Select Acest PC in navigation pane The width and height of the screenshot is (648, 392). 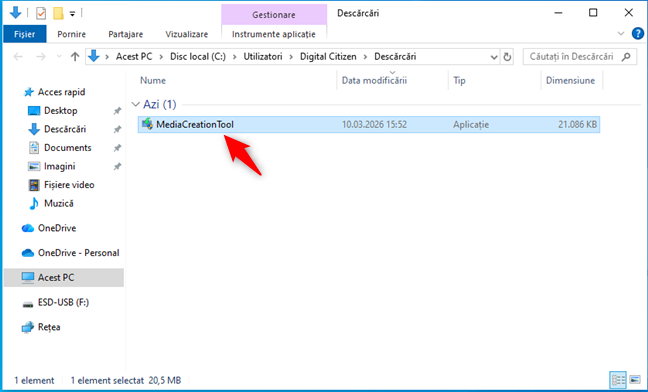pos(64,278)
